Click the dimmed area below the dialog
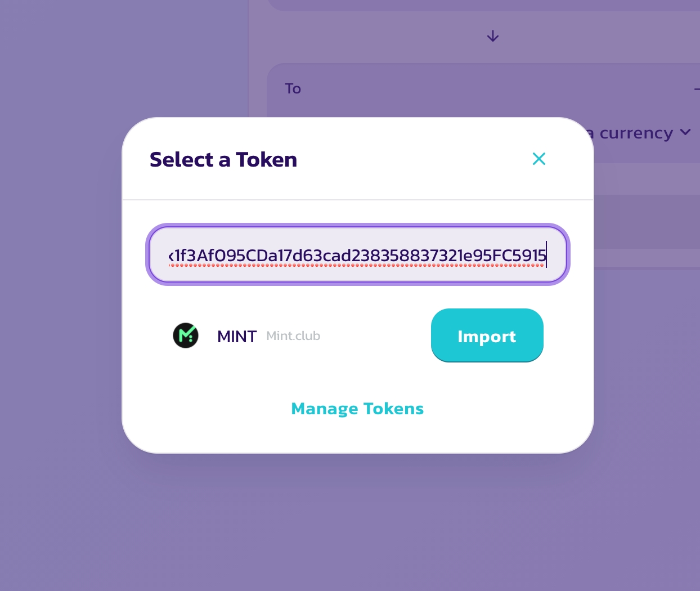 pyautogui.click(x=357, y=523)
